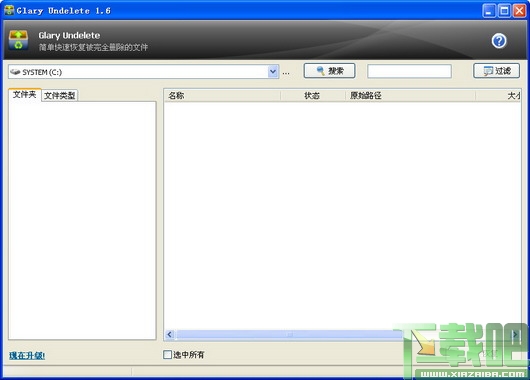Click the horizontal scrollbar left arrow

(170, 334)
